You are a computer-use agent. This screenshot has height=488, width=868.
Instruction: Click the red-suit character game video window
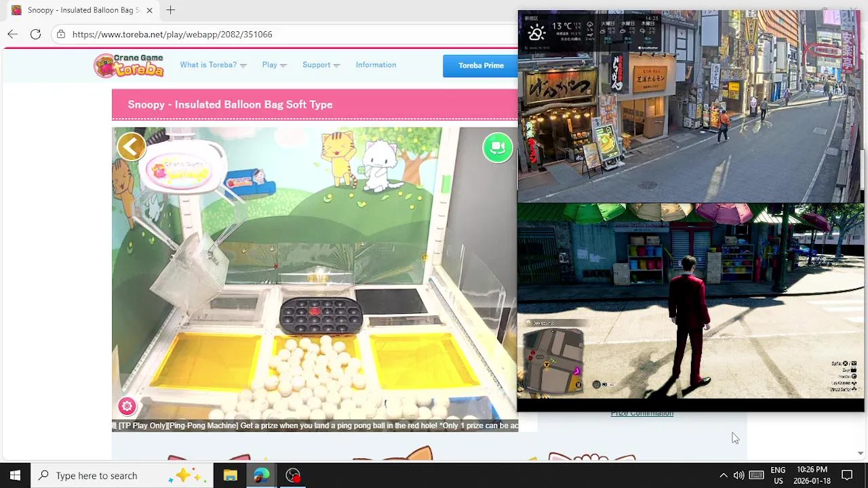tap(690, 301)
